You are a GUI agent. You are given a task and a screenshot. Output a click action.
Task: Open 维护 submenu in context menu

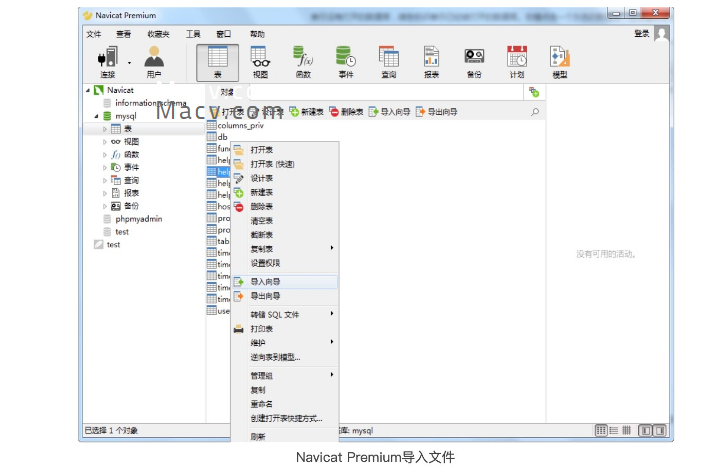[285, 343]
